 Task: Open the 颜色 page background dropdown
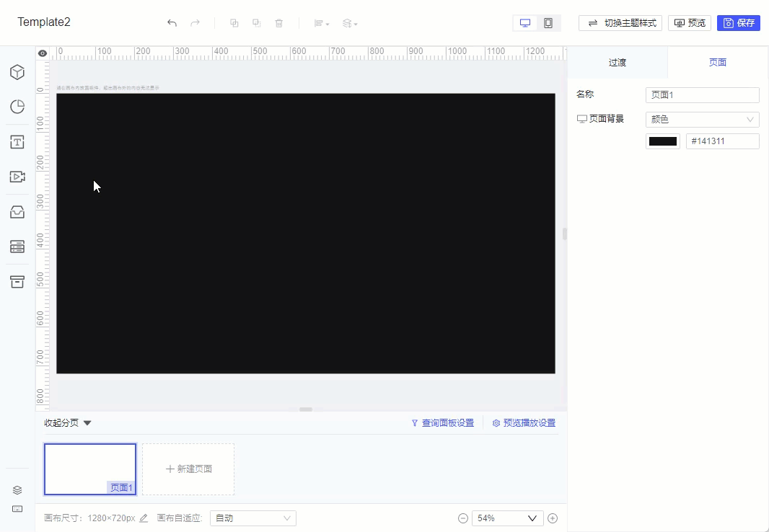702,119
